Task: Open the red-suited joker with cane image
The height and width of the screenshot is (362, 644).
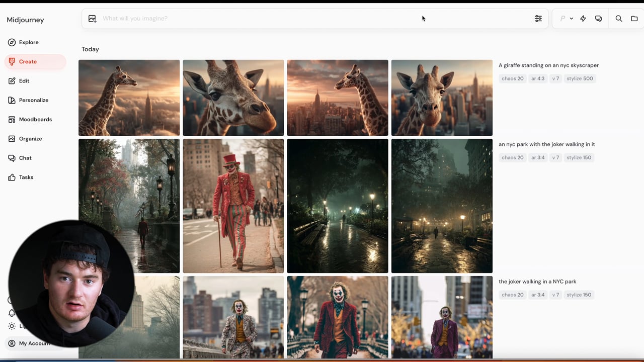Action: coord(233,206)
